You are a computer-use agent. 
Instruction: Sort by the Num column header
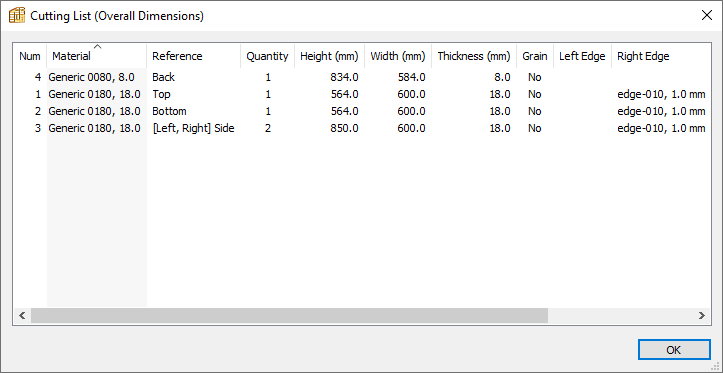pos(30,56)
